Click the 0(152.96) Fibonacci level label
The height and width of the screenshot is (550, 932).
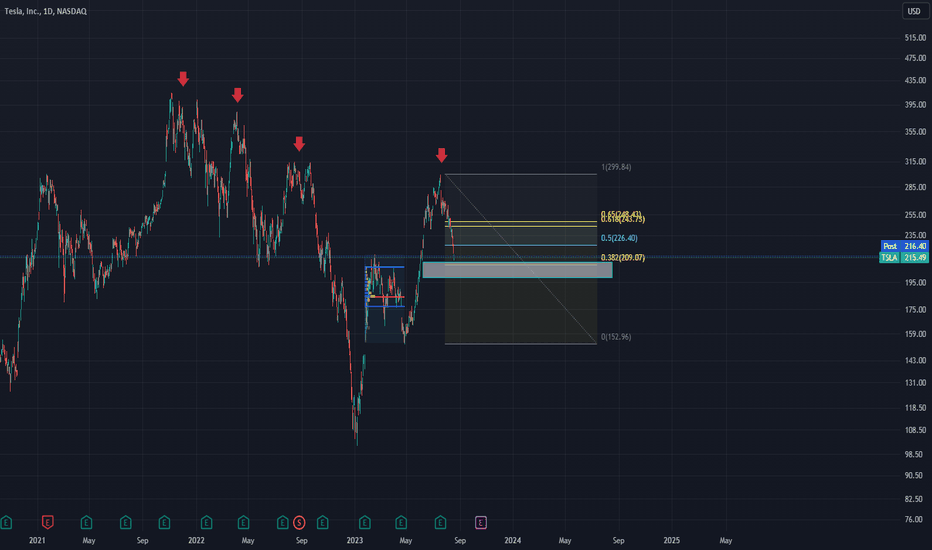[616, 337]
